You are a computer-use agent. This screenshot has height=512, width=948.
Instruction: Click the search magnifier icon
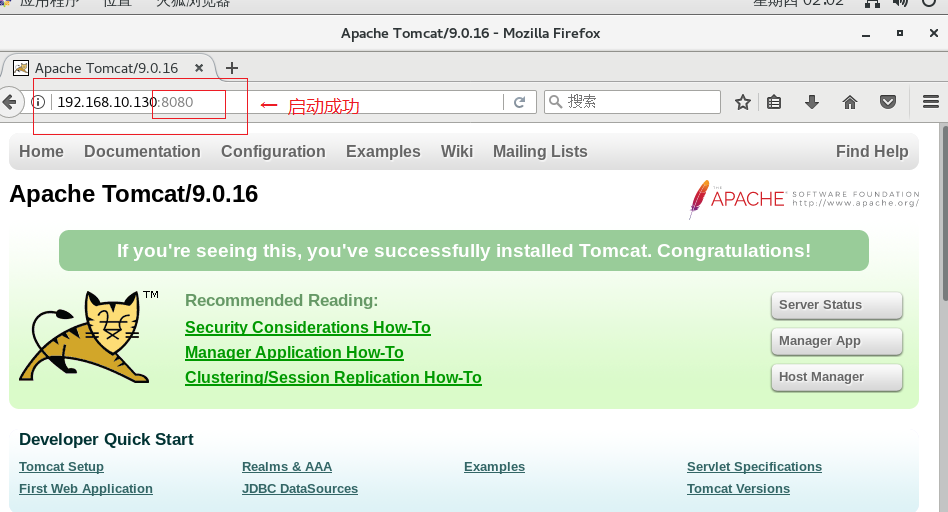click(555, 102)
